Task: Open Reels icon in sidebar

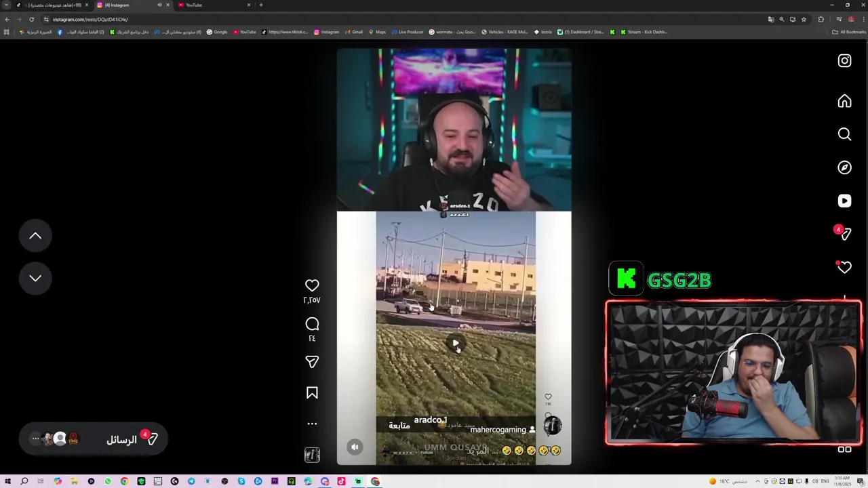Action: tap(844, 201)
